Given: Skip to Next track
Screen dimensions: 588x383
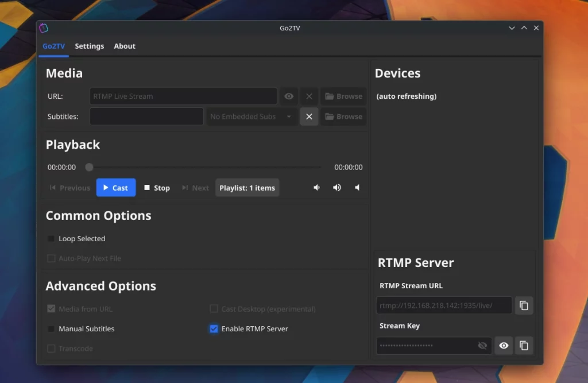Looking at the screenshot, I should click(x=195, y=188).
